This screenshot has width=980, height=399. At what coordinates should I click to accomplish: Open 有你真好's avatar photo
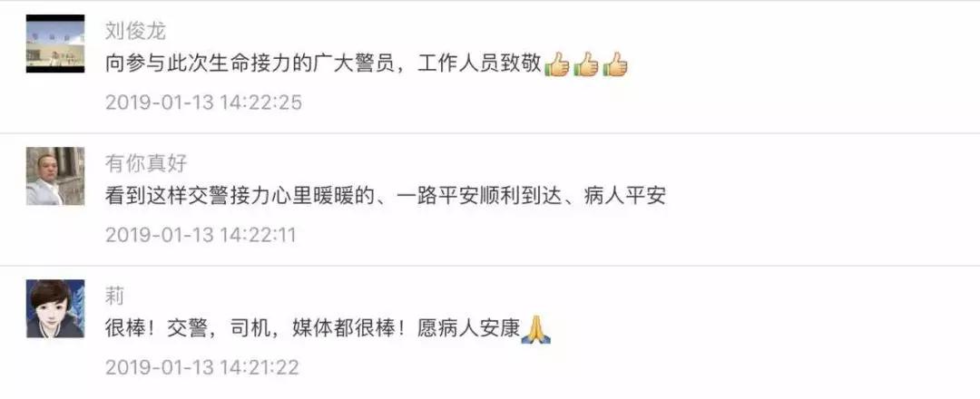pos(55,176)
